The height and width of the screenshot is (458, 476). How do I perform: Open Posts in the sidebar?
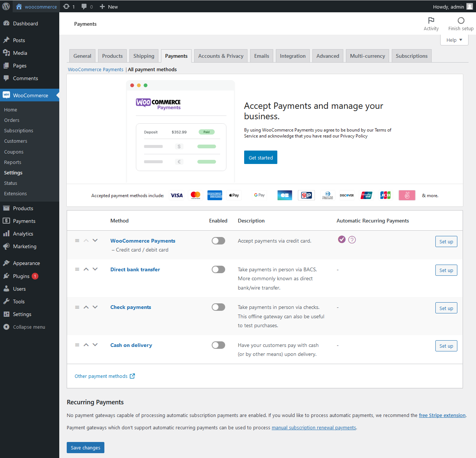29,40
